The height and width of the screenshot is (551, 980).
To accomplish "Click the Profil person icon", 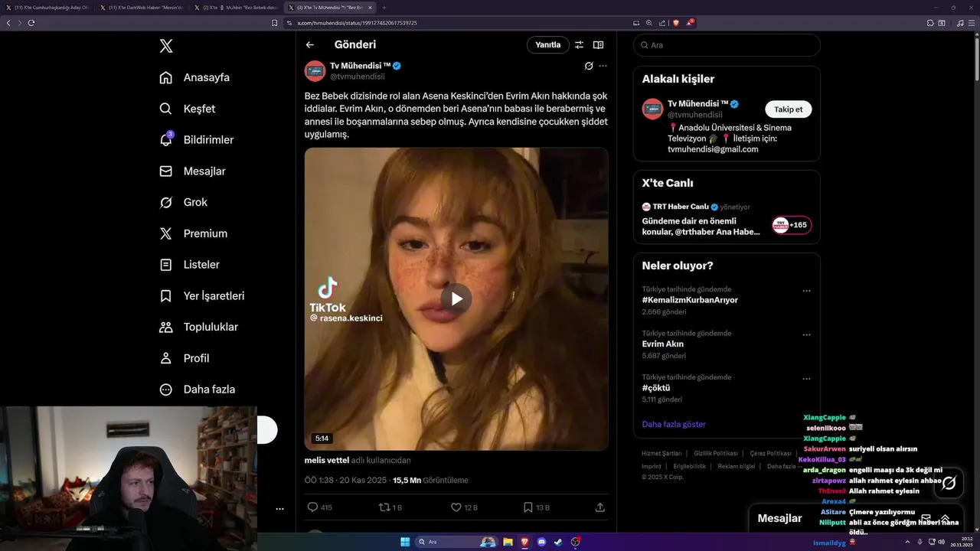I will pos(165,358).
